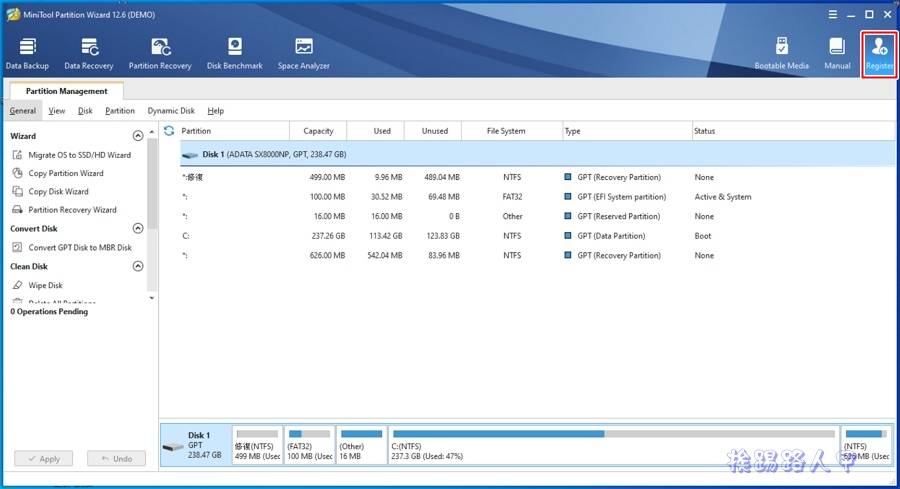Select the Partition Management tab

point(67,91)
